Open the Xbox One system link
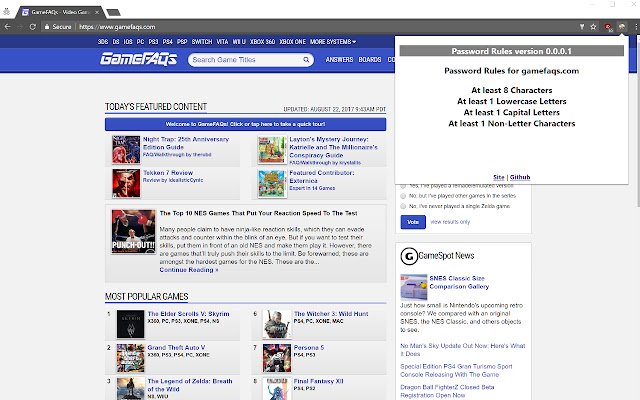Viewport: 640px width, 400px height. 292,42
